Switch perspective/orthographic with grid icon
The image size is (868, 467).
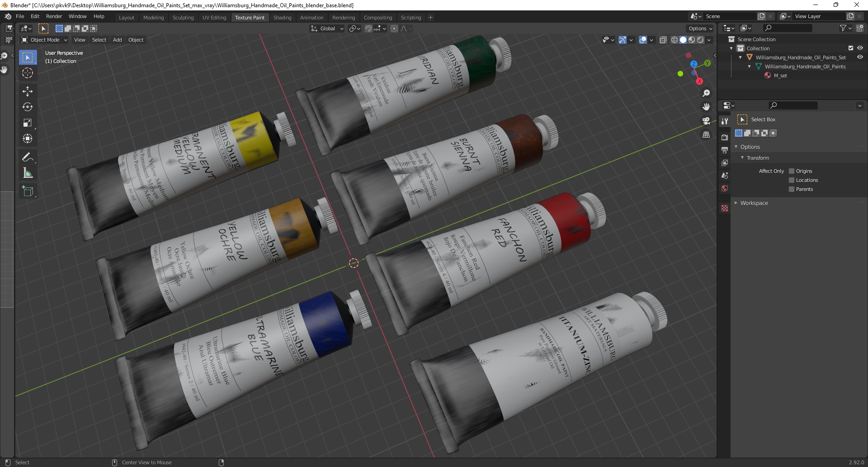click(706, 135)
